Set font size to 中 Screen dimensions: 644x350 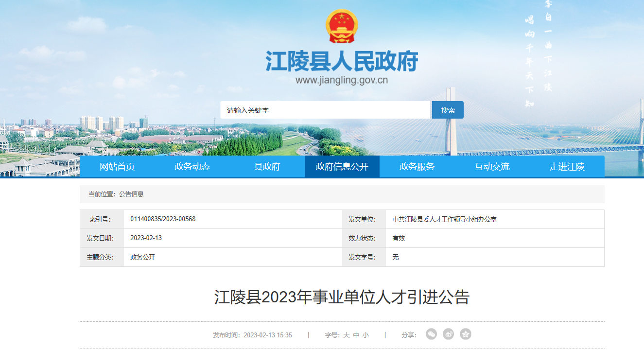356,335
